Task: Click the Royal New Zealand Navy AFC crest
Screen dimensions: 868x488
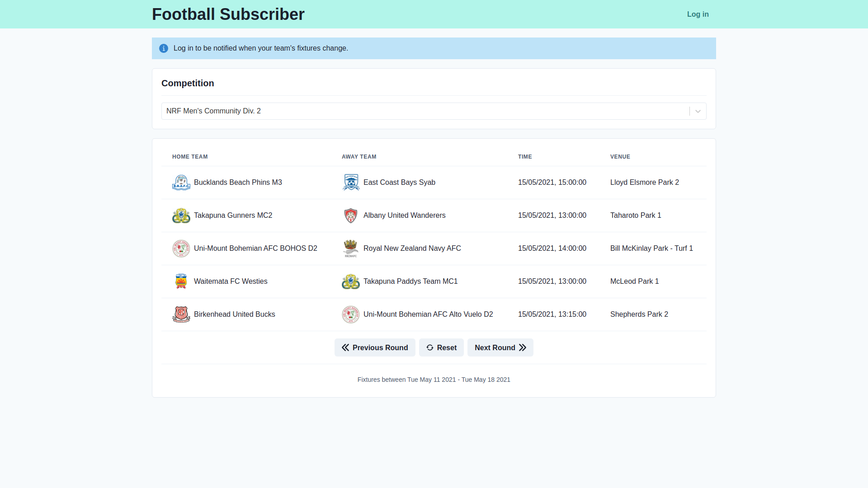Action: [351, 249]
